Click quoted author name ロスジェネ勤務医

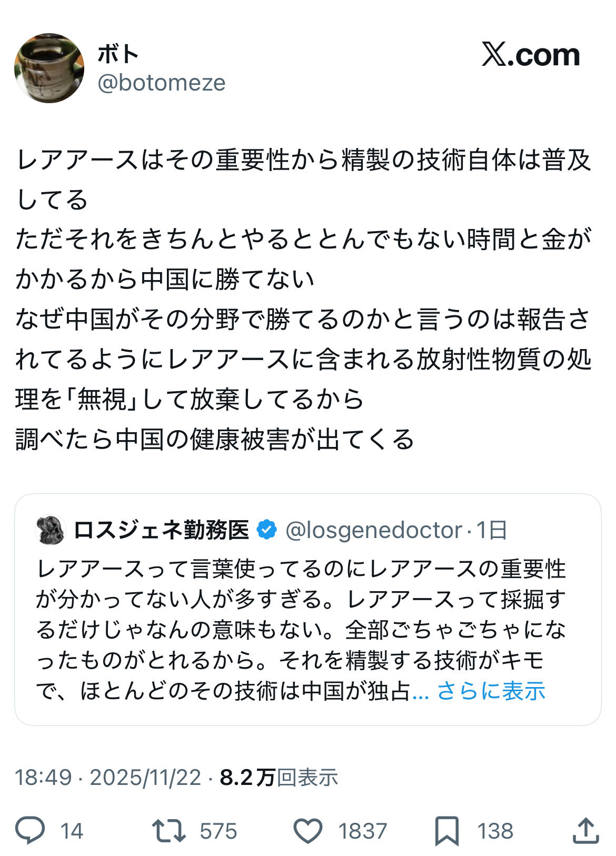point(161,530)
